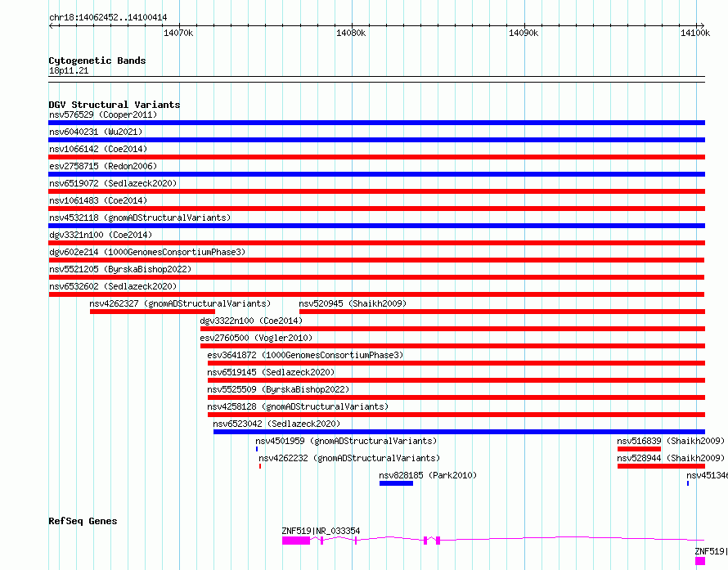Click nsv6519145 (Sedlazeck2020) label
This screenshot has height=570, width=728.
click(271, 372)
